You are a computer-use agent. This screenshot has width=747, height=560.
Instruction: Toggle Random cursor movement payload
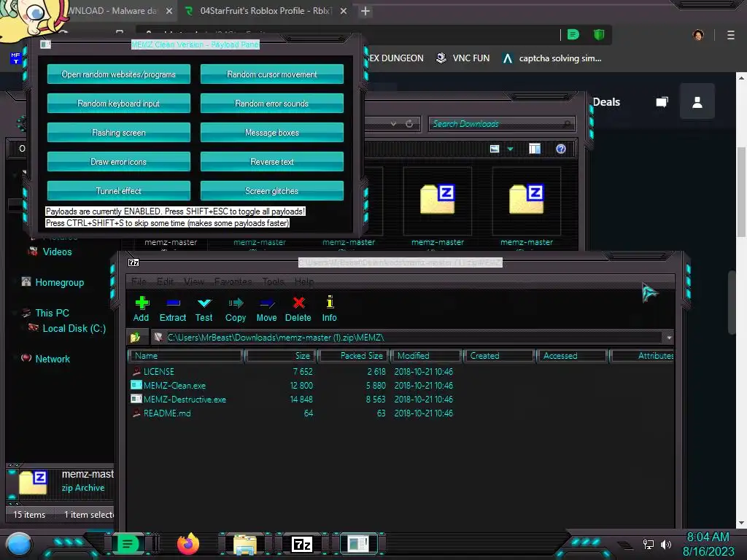272,74
